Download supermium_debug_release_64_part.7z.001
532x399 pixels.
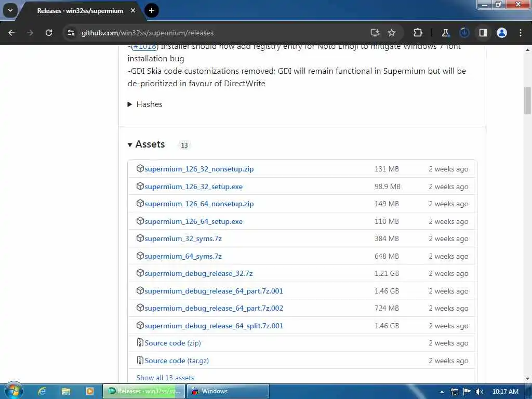click(x=214, y=291)
